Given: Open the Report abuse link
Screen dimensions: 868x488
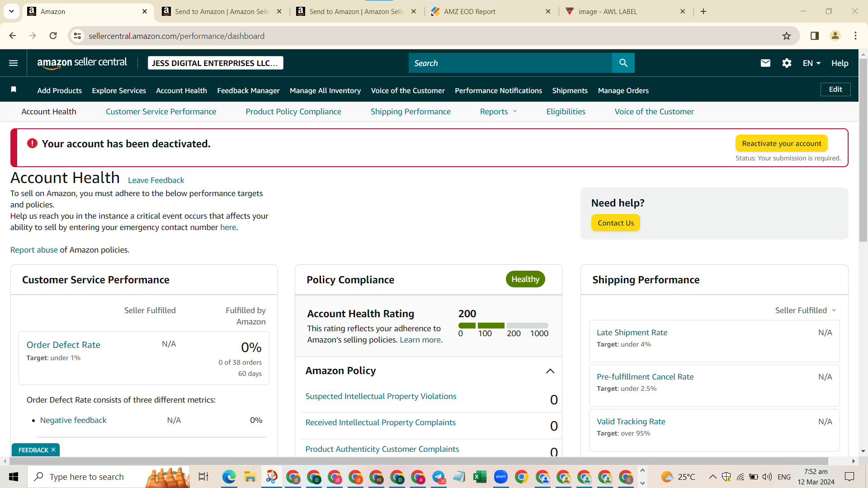Looking at the screenshot, I should (x=34, y=250).
